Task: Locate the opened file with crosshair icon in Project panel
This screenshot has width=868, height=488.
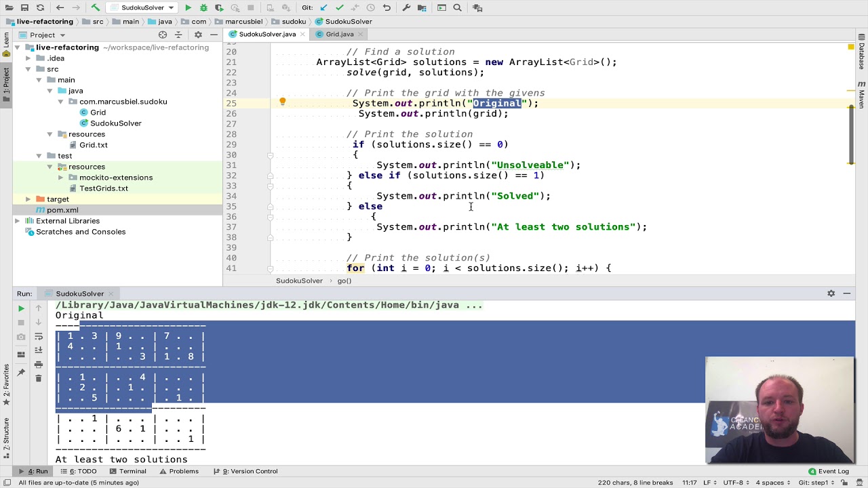Action: click(163, 35)
